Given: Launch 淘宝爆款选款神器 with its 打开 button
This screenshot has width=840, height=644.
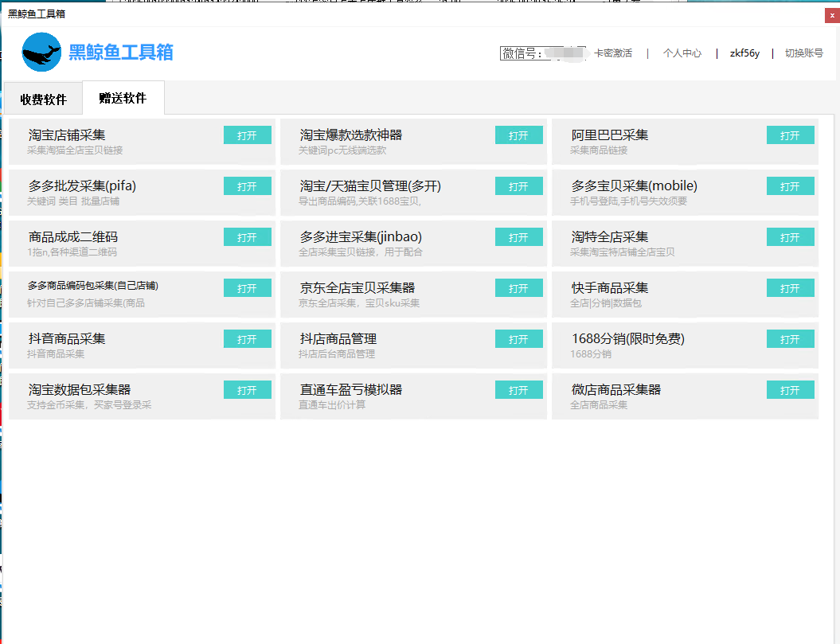Looking at the screenshot, I should coord(518,135).
